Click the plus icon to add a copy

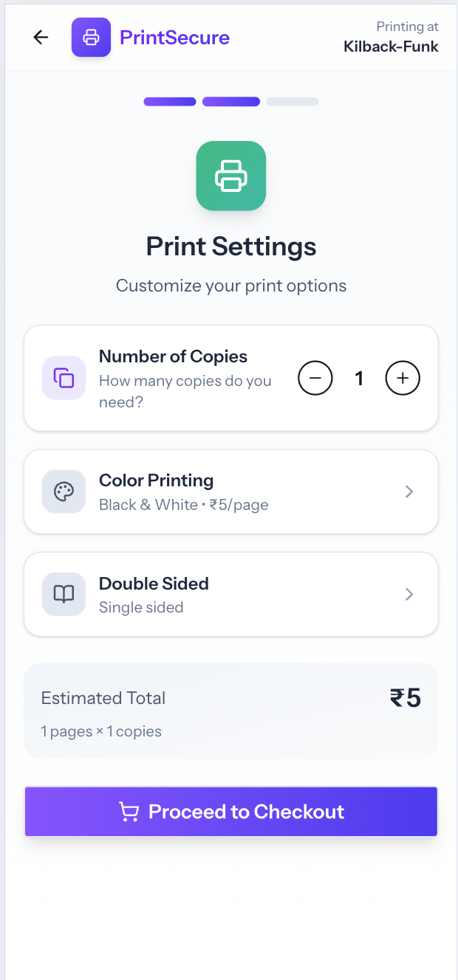403,378
